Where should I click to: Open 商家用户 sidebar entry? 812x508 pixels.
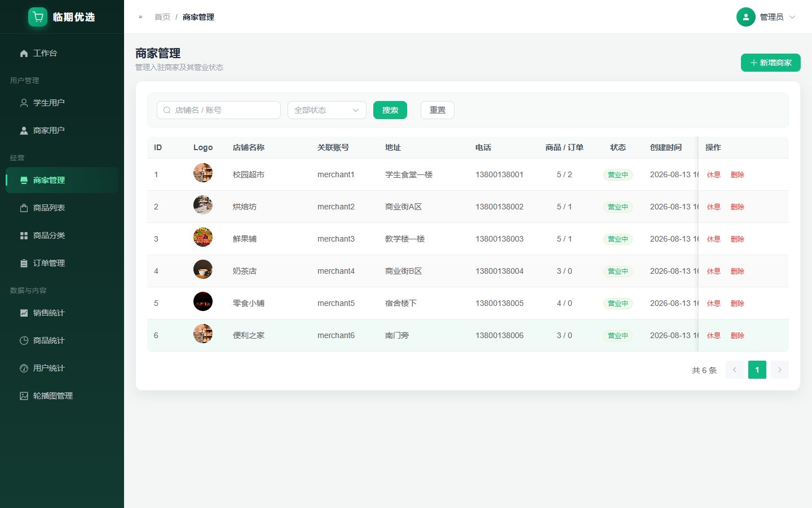point(62,130)
